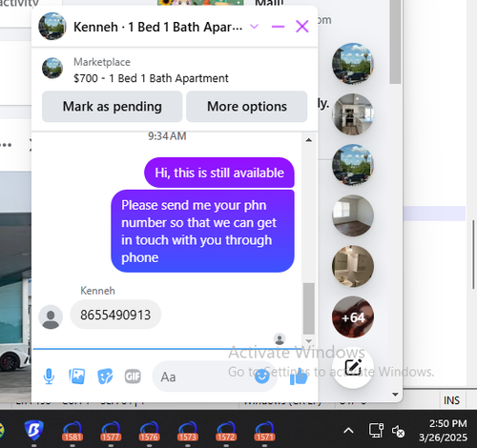This screenshot has width=477, height=448.
Task: Click the 9:34 AM timestamp
Action: [167, 136]
